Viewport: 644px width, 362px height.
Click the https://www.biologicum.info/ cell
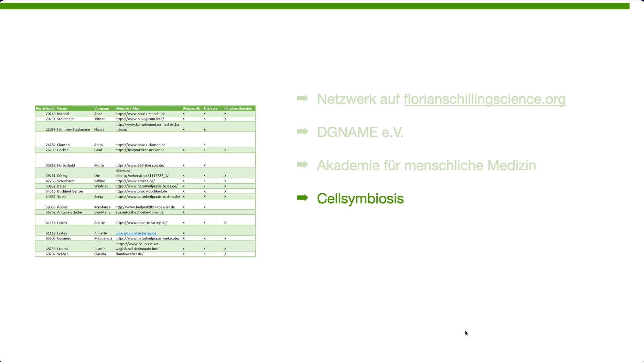(x=140, y=119)
